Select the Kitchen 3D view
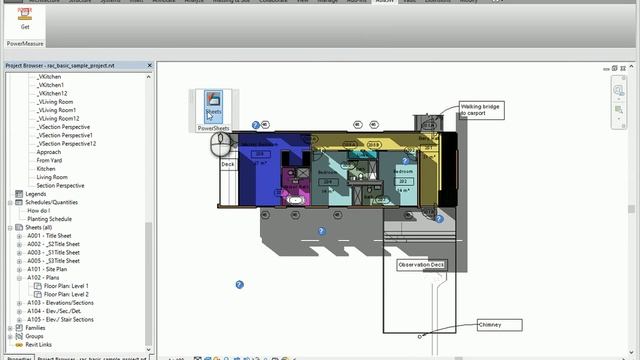This screenshot has width=640, height=360. (x=46, y=169)
